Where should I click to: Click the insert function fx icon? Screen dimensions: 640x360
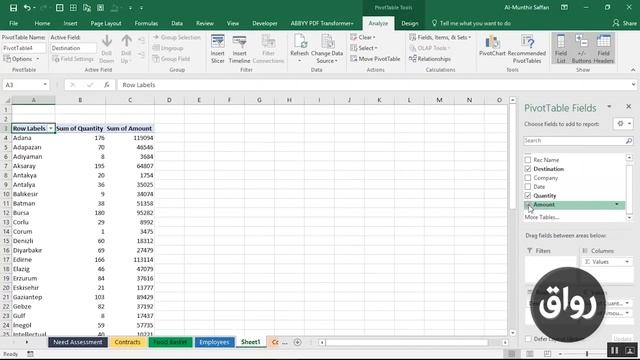(107, 85)
